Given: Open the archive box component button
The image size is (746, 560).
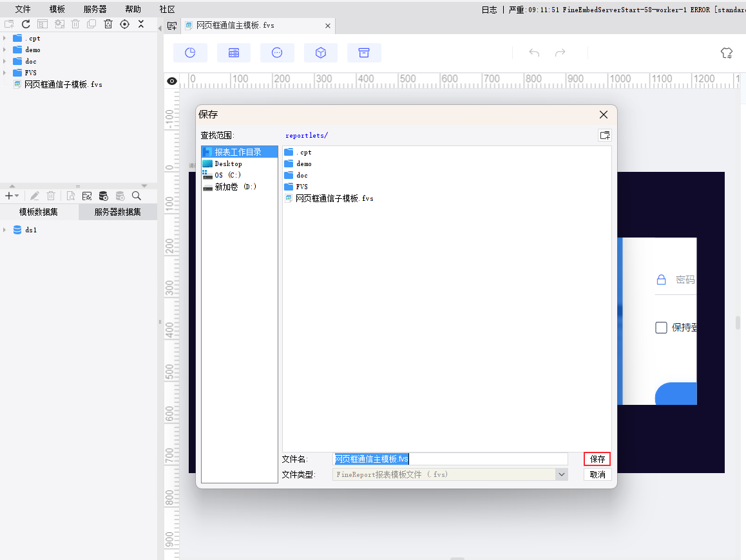Looking at the screenshot, I should point(364,53).
